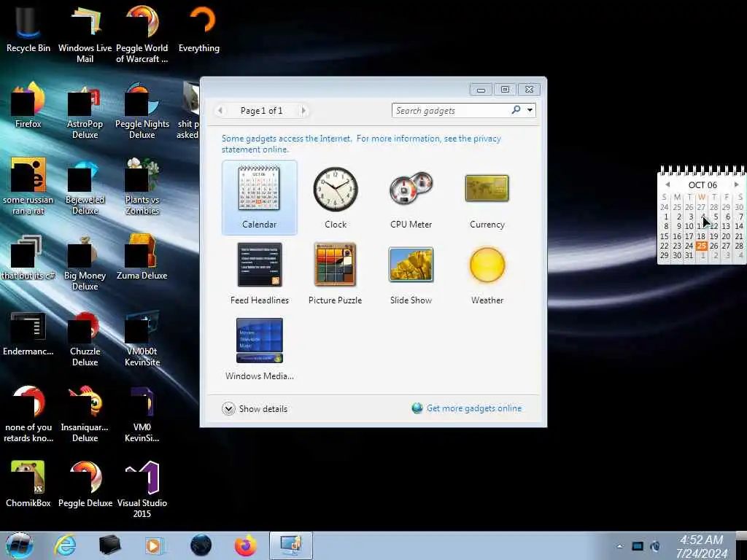
Task: Select the Weather gadget
Action: (487, 273)
